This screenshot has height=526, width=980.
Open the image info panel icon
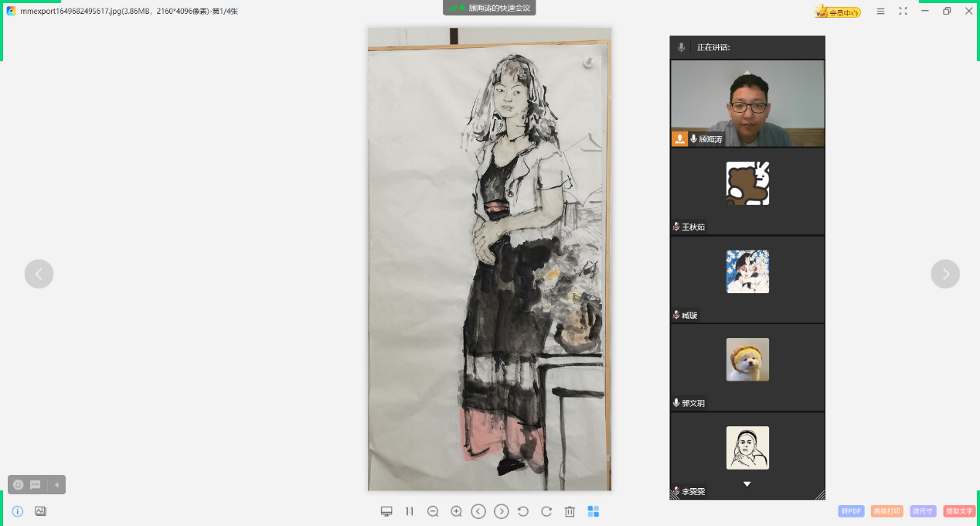(18, 511)
